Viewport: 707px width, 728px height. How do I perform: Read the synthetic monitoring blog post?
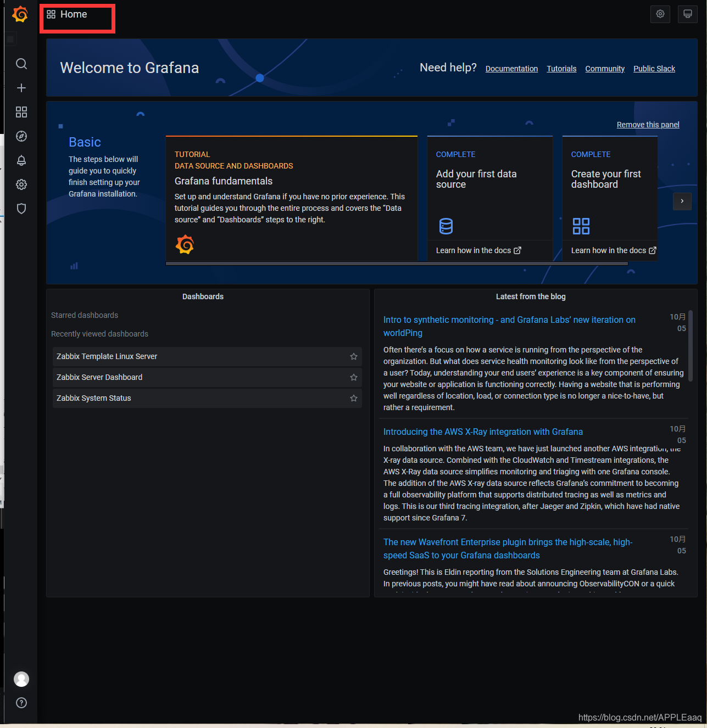pos(509,326)
